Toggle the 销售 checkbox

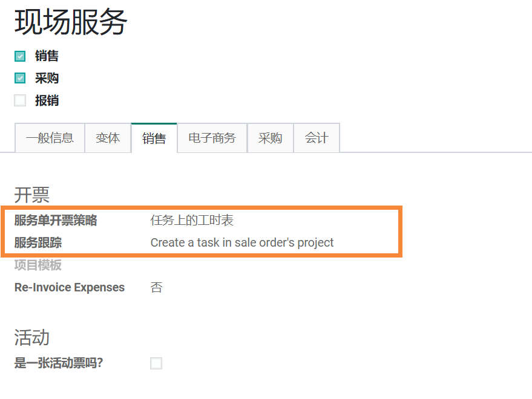(x=20, y=56)
